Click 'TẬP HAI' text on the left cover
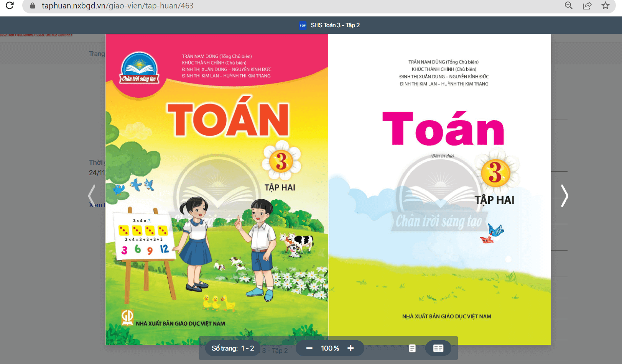Image resolution: width=622 pixels, height=364 pixels. pos(280,187)
